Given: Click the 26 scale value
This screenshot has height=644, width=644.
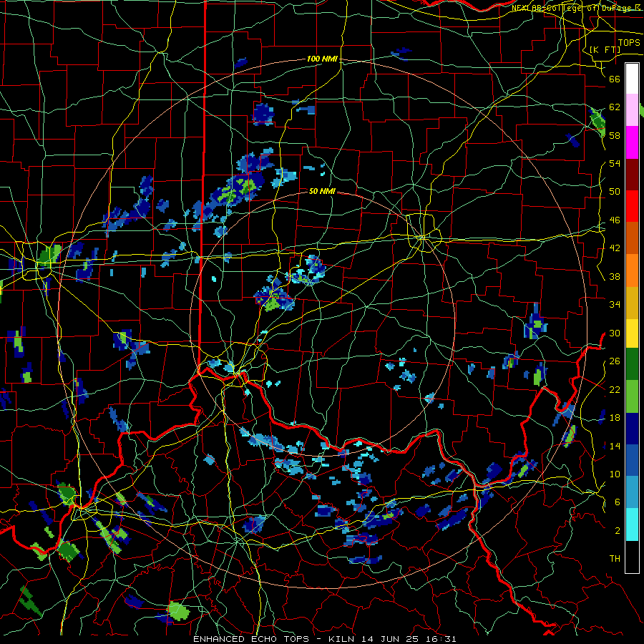Looking at the screenshot, I should [615, 361].
